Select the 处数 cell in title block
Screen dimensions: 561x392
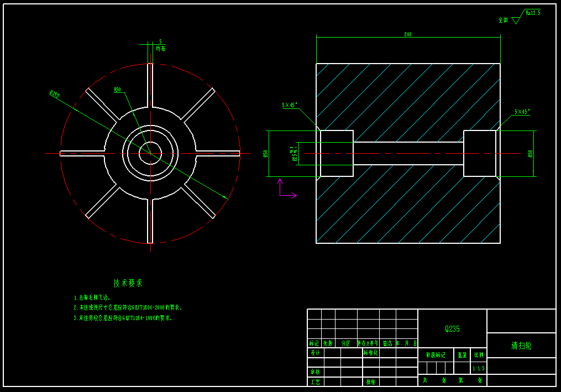[328, 343]
